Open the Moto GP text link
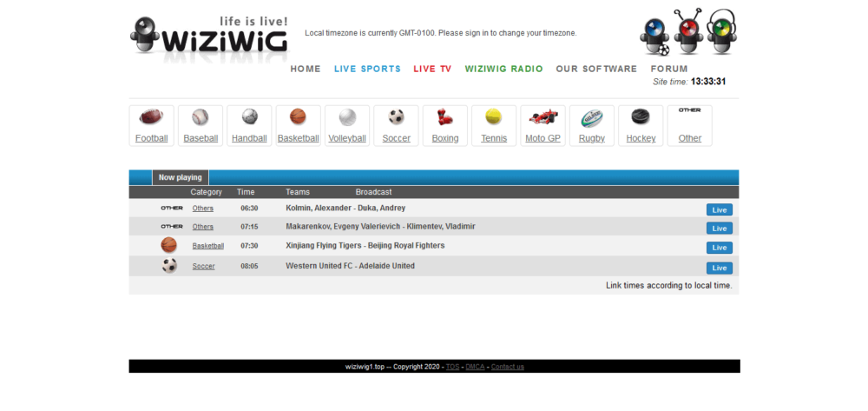This screenshot has width=868, height=411. tap(542, 138)
